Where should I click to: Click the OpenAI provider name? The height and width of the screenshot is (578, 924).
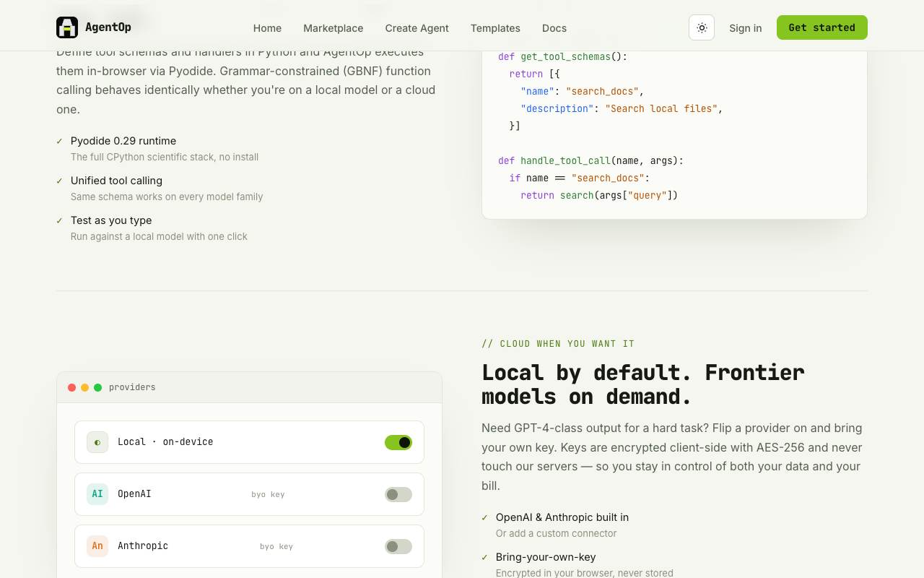(134, 494)
